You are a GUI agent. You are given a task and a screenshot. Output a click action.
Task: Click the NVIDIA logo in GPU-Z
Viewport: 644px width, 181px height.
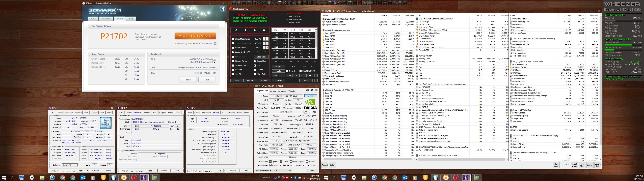(310, 104)
